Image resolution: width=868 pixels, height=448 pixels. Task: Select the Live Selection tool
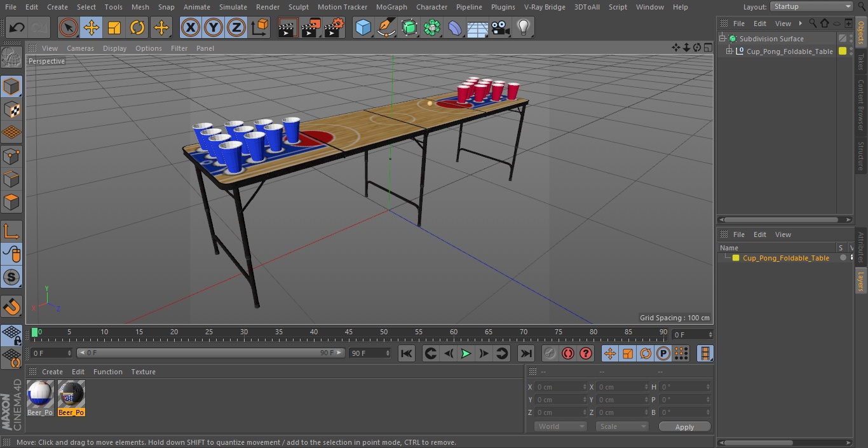pos(69,28)
